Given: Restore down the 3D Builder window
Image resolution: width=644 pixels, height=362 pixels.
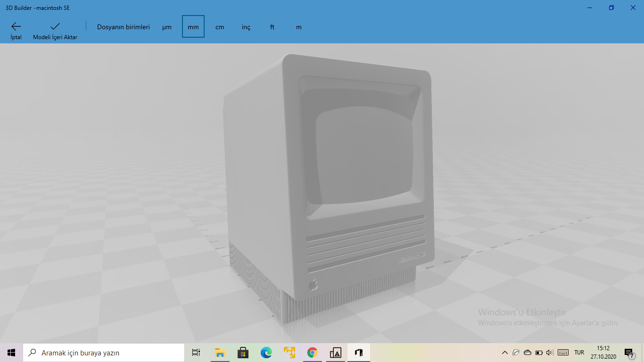Looking at the screenshot, I should pos(611,8).
